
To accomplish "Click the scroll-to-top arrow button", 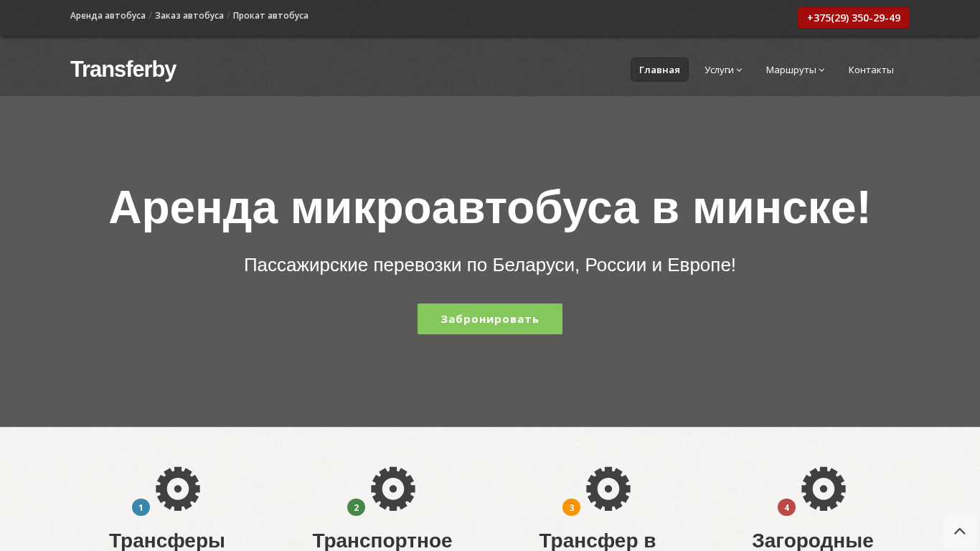I will click(x=960, y=532).
